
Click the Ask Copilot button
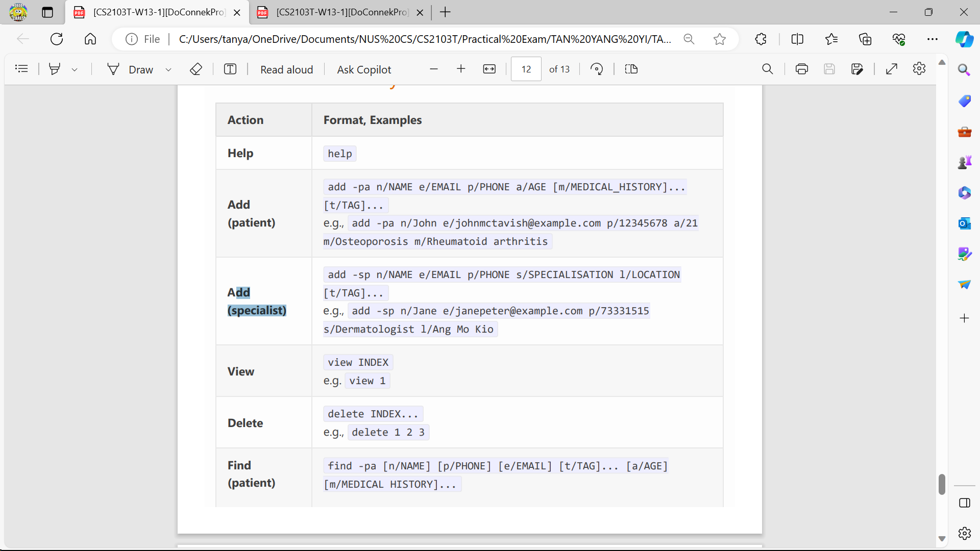[x=364, y=69]
